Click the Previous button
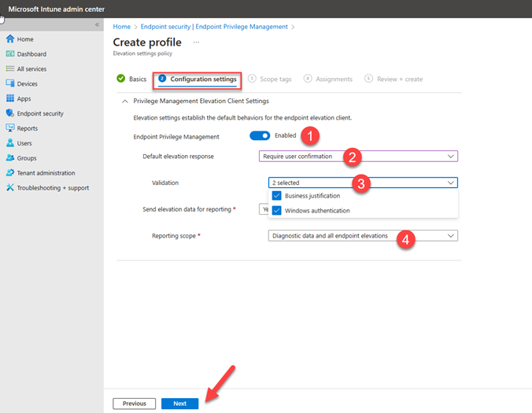Image resolution: width=532 pixels, height=413 pixels. (x=135, y=404)
